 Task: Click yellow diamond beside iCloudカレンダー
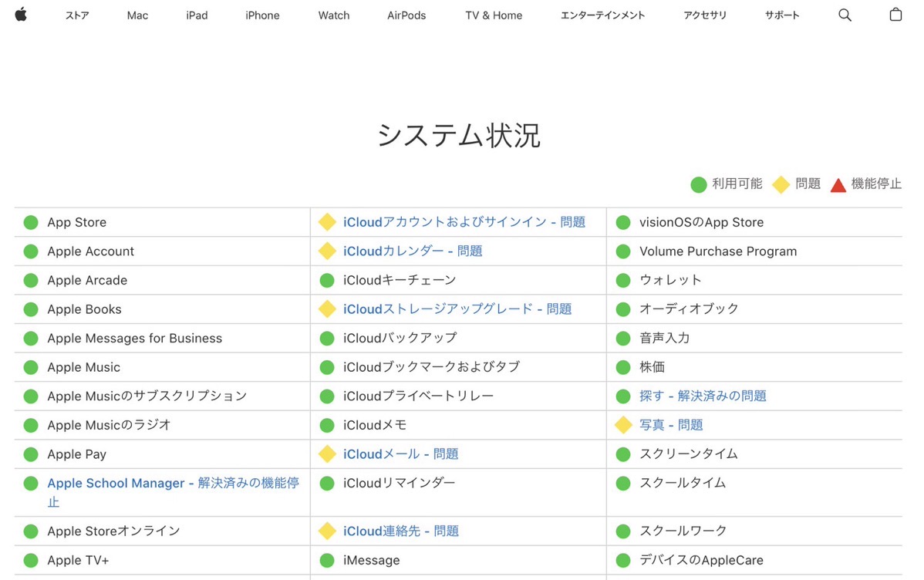pyautogui.click(x=327, y=251)
